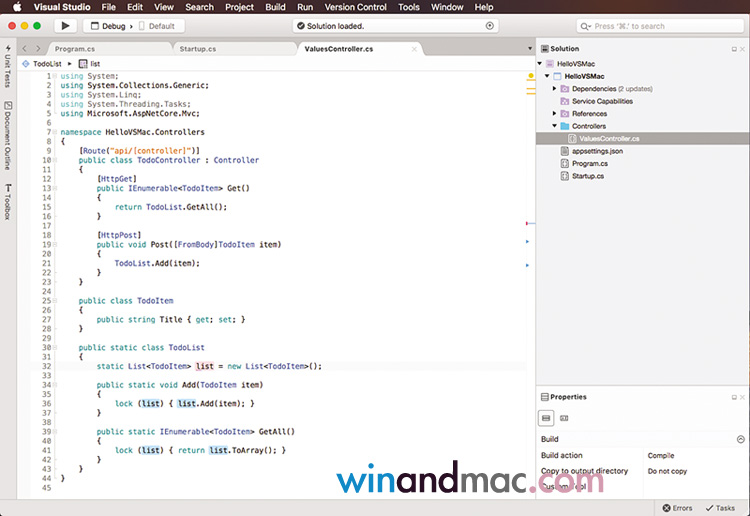This screenshot has height=516, width=750.
Task: Navigate forward with the right arrow
Action: (38, 48)
